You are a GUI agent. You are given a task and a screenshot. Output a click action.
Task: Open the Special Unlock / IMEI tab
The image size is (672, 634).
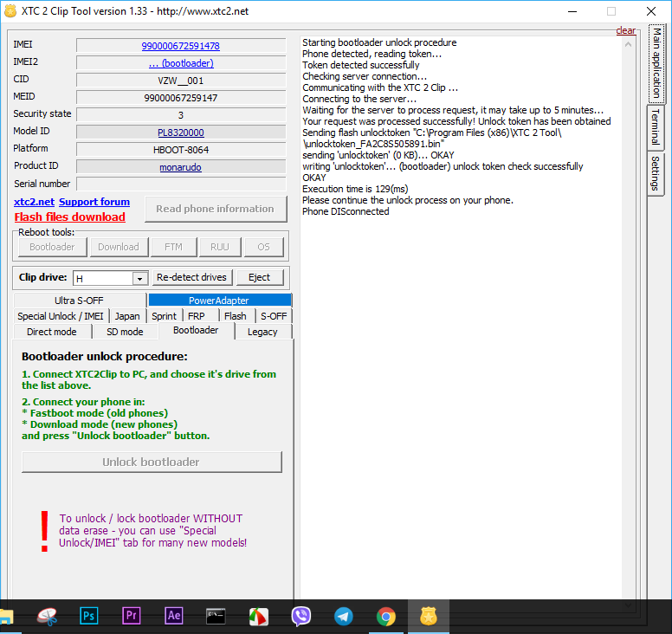(60, 316)
